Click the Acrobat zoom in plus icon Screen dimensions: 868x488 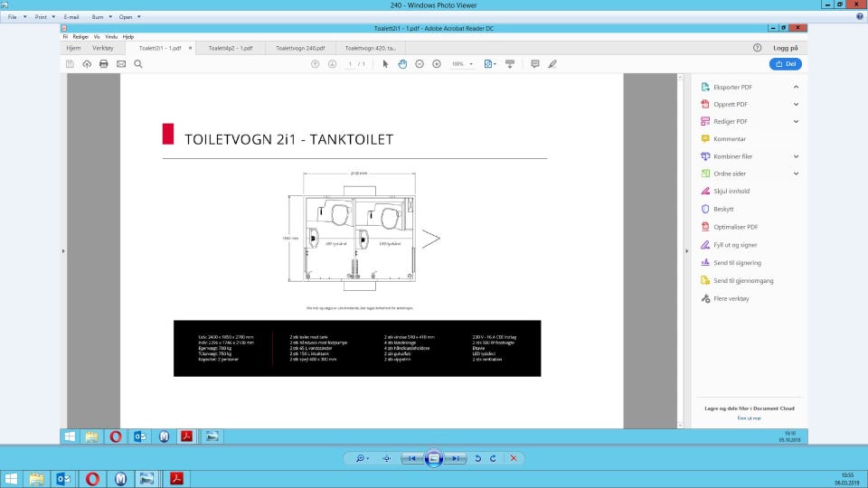click(x=437, y=64)
